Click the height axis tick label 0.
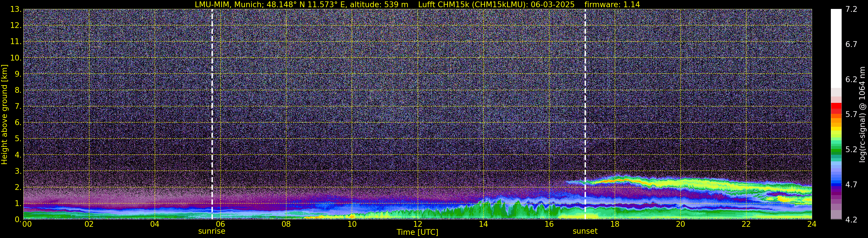Viewport: 868px width, 238px height. coord(18,220)
